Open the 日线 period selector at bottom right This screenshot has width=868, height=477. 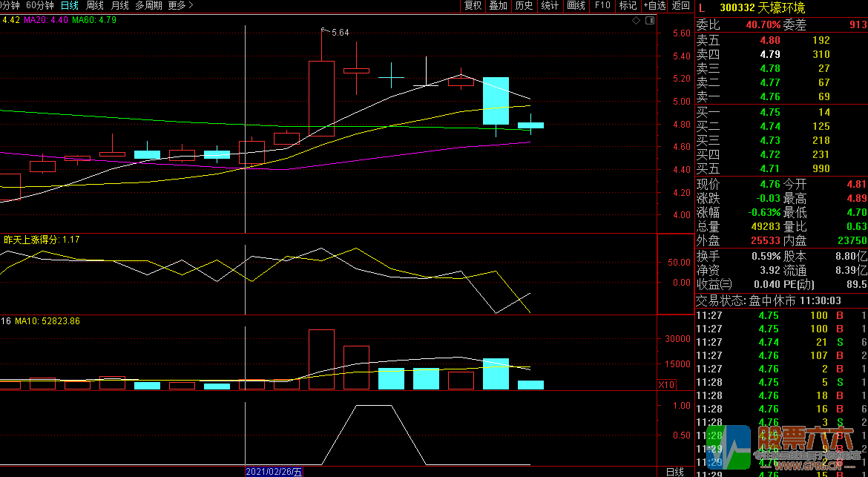tap(674, 471)
